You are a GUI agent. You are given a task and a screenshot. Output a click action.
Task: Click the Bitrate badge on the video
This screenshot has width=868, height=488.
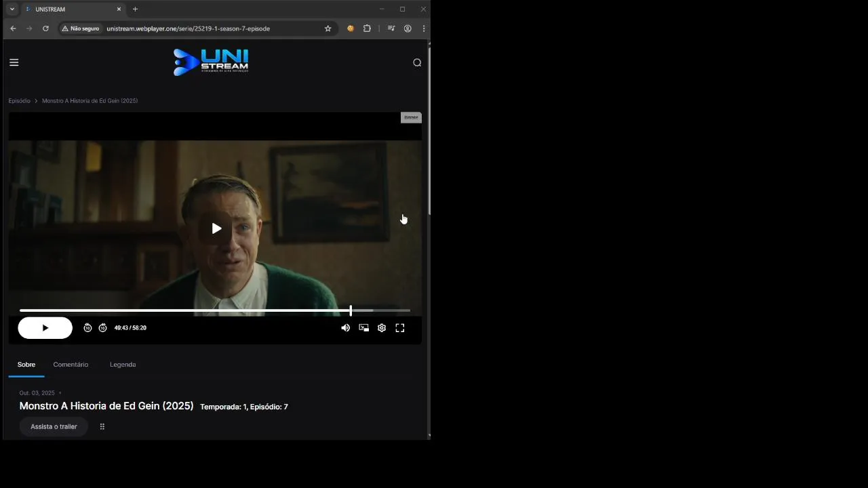click(x=411, y=117)
